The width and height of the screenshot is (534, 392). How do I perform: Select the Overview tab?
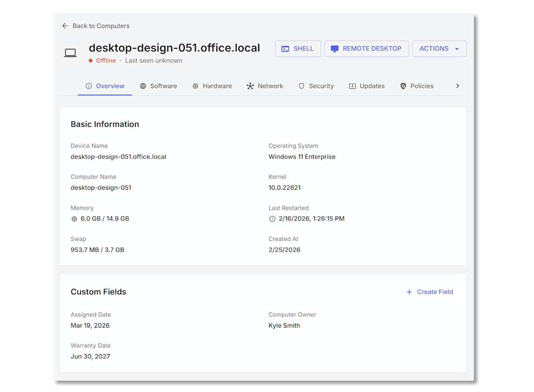[105, 86]
